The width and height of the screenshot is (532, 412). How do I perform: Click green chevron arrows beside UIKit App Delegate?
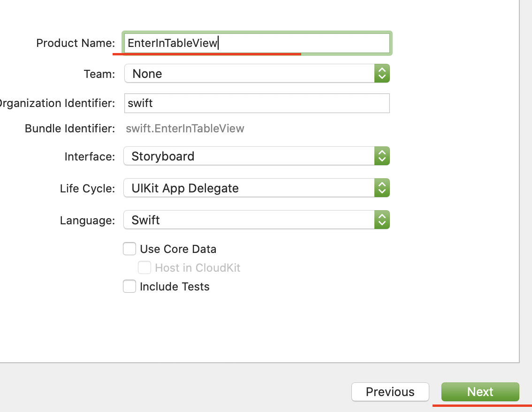tap(382, 188)
